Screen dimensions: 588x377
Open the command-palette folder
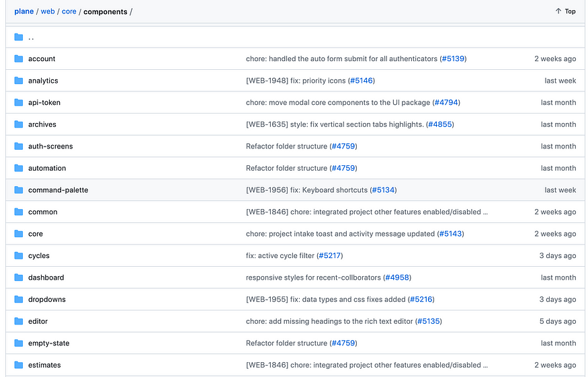(x=58, y=190)
